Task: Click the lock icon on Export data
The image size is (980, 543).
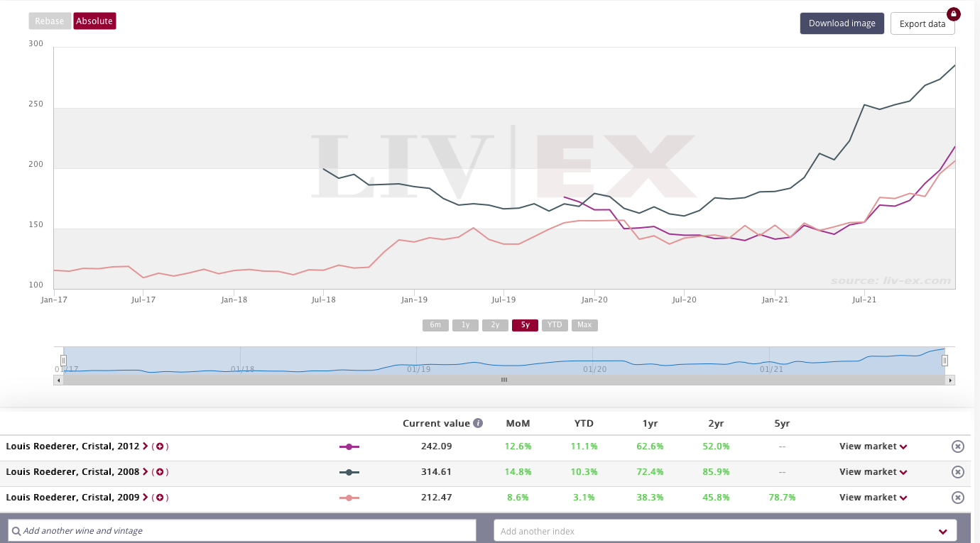Action: click(953, 13)
